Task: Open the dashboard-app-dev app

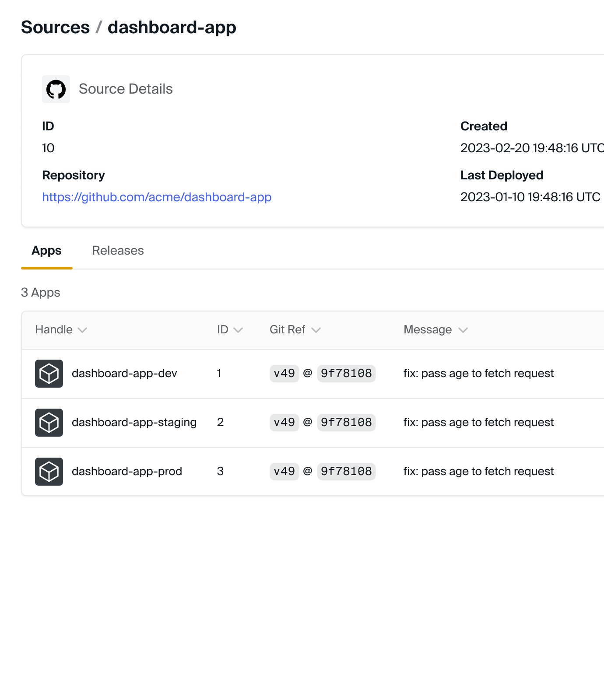Action: [x=124, y=373]
